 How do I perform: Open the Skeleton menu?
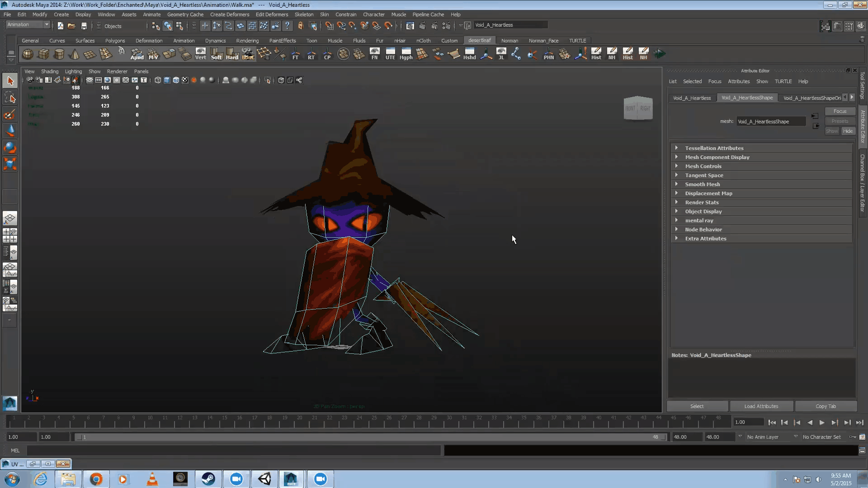[x=304, y=14]
